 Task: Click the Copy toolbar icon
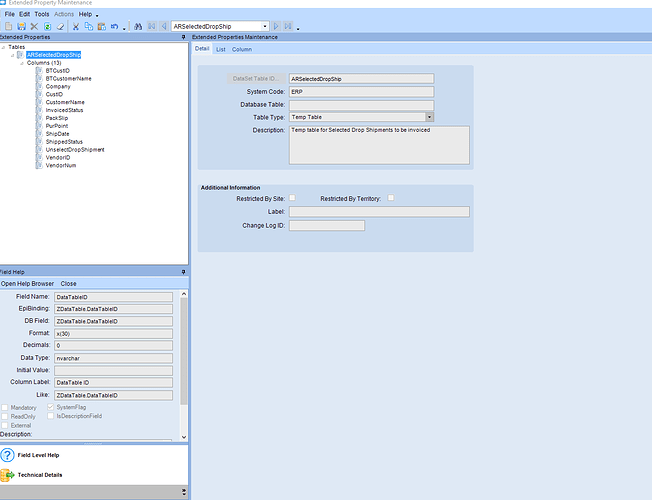point(89,26)
